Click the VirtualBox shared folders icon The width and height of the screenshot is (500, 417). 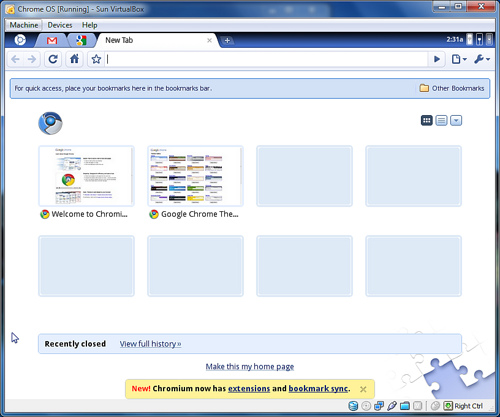click(405, 406)
